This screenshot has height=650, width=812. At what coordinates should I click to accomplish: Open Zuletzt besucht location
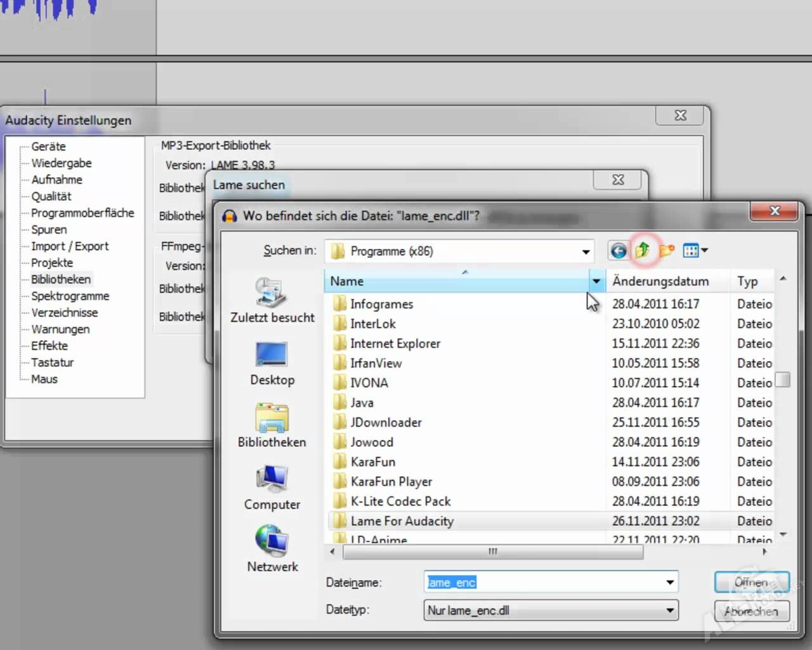(x=272, y=301)
